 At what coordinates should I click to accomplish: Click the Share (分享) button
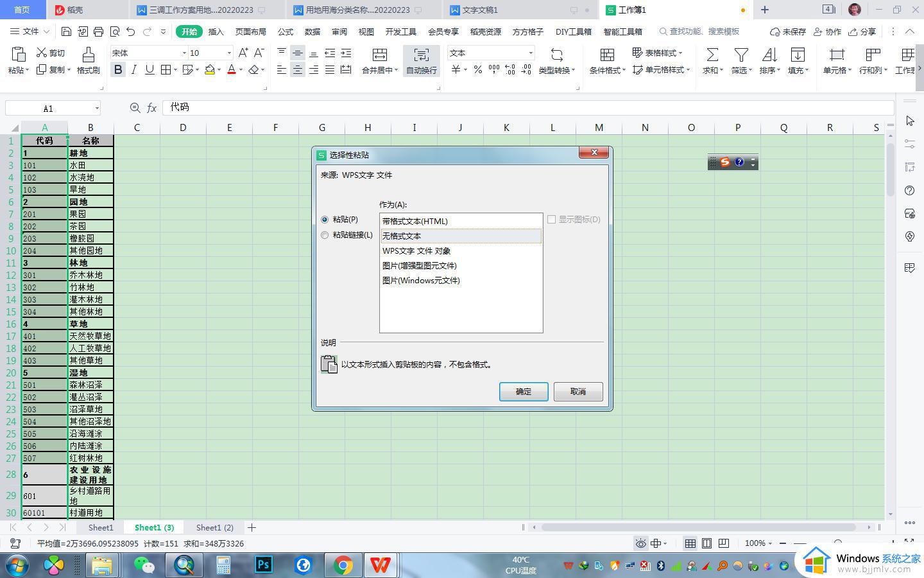coord(862,31)
